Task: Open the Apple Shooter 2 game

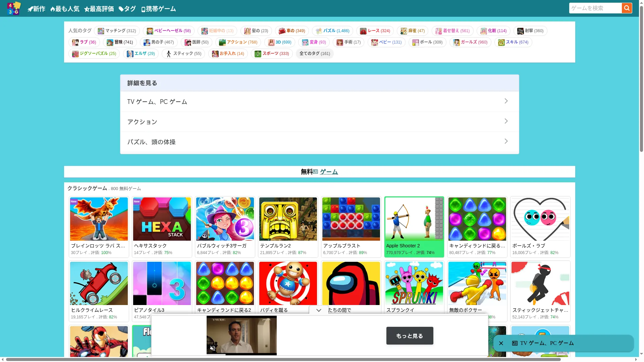Action: pyautogui.click(x=414, y=227)
